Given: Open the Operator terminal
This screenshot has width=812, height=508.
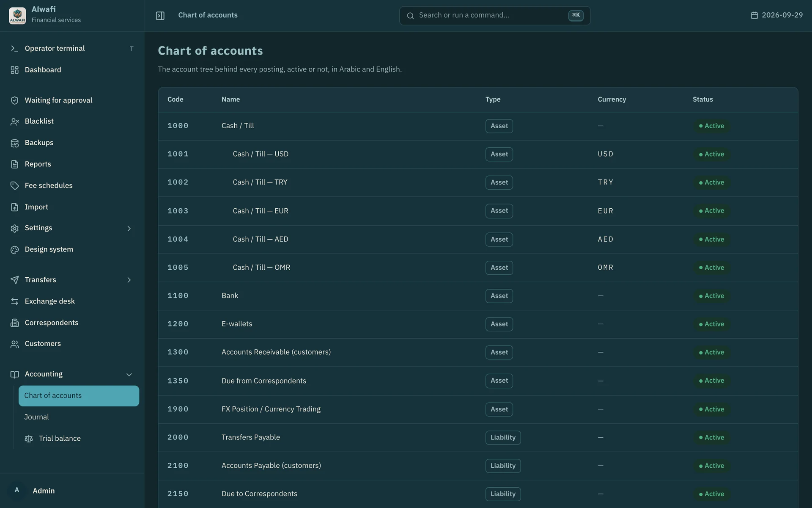Looking at the screenshot, I should click(x=72, y=48).
